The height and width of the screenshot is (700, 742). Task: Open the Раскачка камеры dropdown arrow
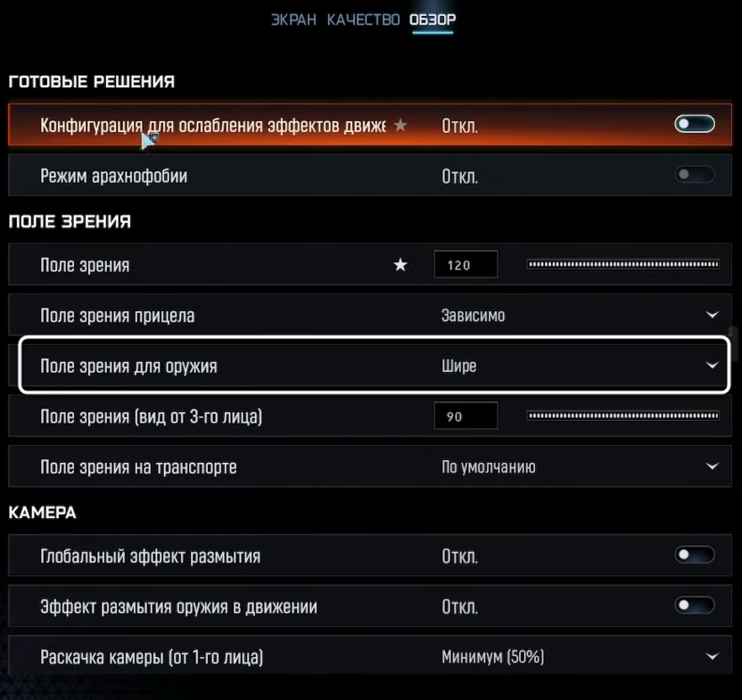(712, 657)
